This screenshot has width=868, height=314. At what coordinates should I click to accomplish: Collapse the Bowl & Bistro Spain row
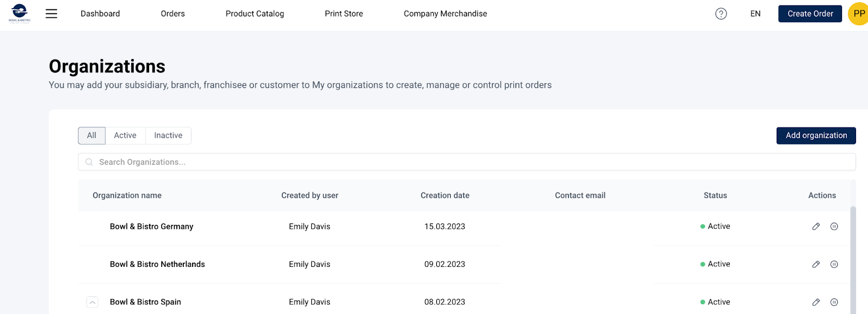(x=92, y=302)
